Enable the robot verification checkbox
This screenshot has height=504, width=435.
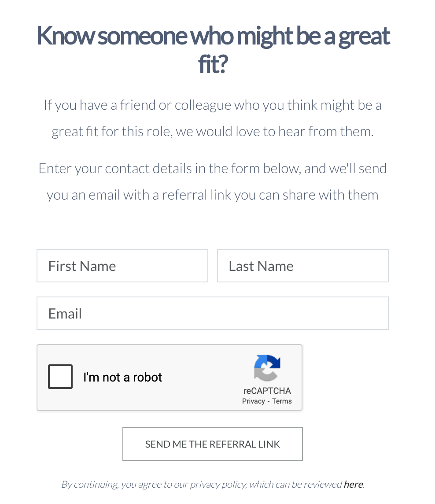(x=60, y=377)
